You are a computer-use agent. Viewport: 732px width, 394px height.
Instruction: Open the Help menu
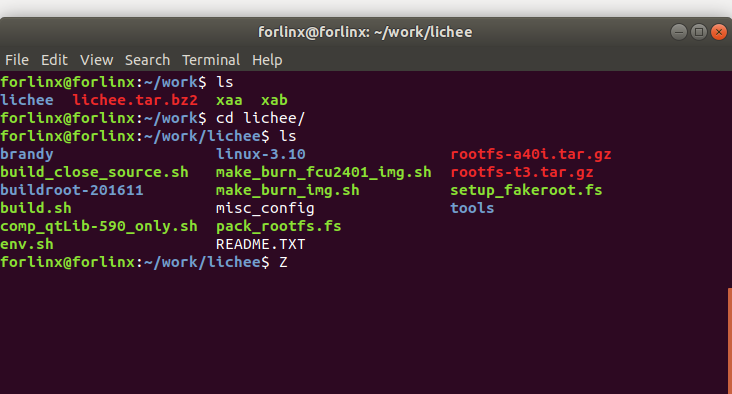click(267, 60)
